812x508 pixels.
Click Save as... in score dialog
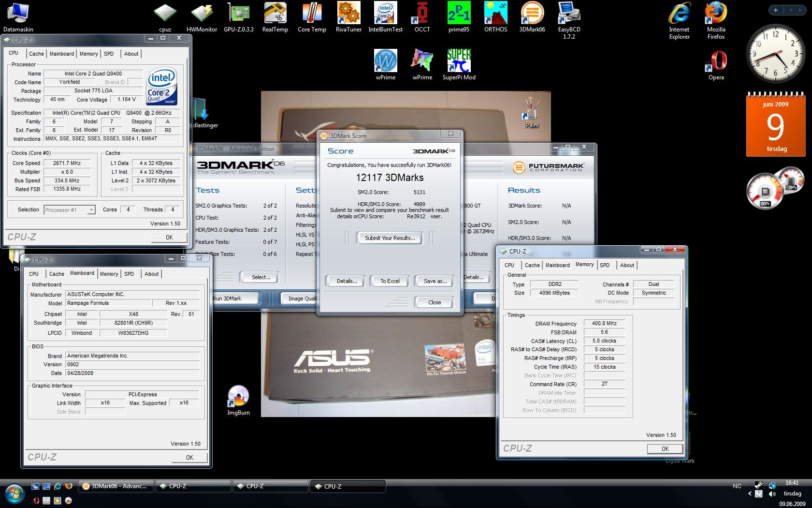coord(435,281)
